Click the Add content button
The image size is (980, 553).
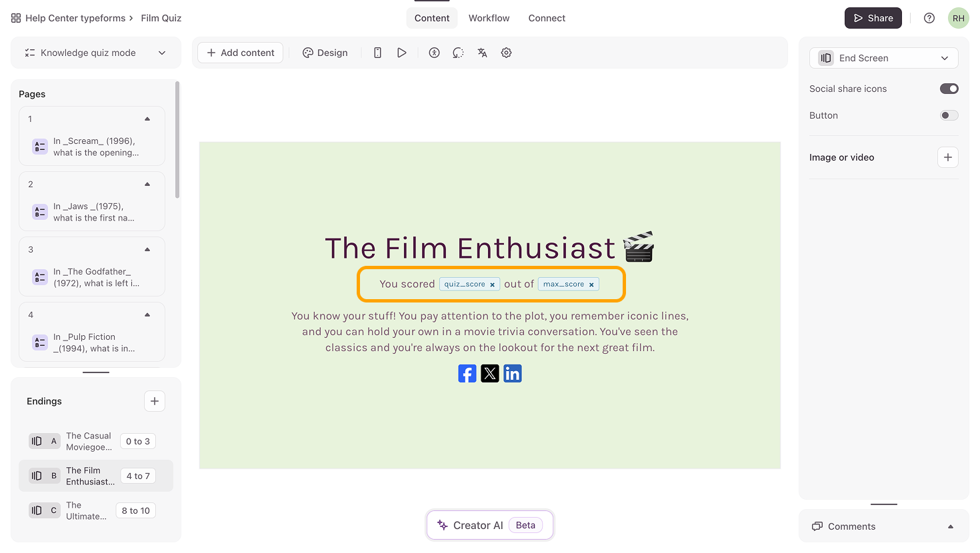click(240, 53)
